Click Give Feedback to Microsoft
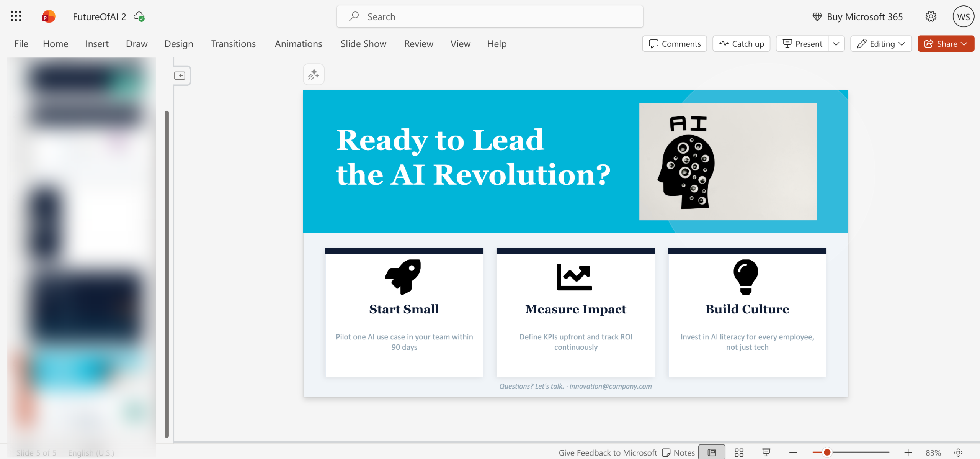Screen dimensions: 980x459 608,452
